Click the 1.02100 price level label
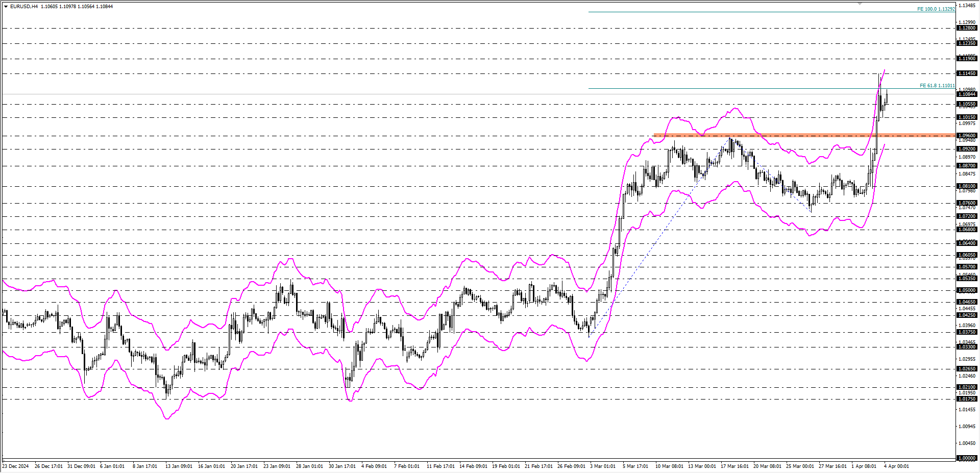The image size is (980, 473). tap(967, 387)
